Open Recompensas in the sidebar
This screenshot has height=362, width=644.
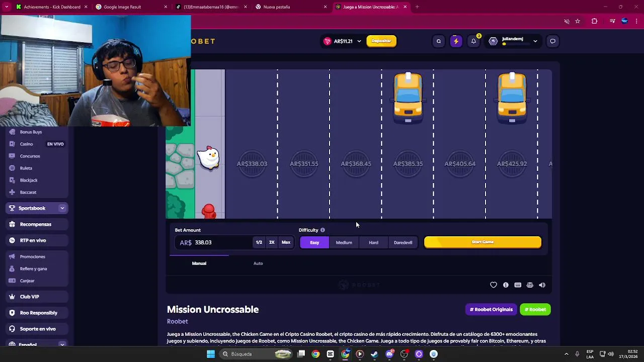pyautogui.click(x=36, y=224)
